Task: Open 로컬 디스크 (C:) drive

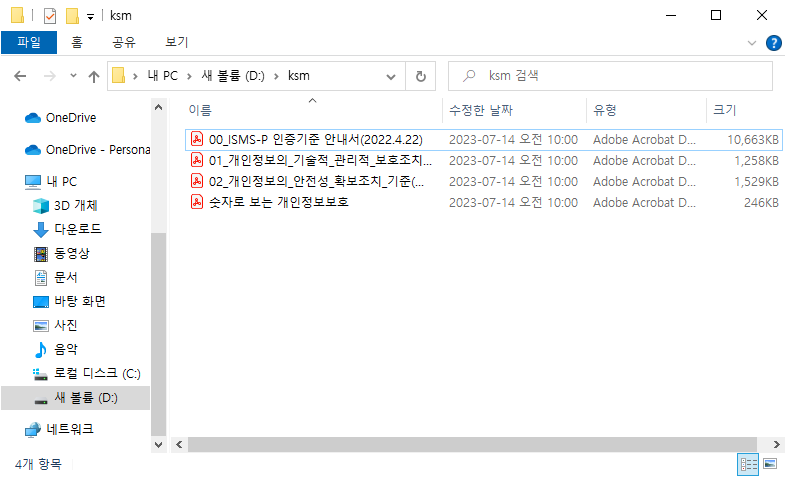Action: click(x=86, y=374)
